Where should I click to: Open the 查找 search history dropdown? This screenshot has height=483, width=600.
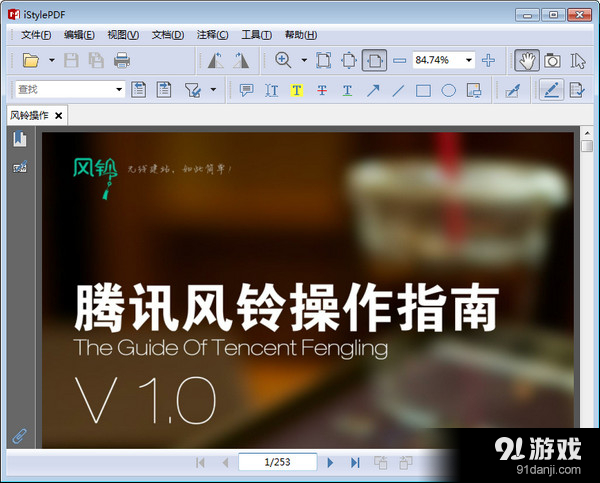[x=119, y=90]
